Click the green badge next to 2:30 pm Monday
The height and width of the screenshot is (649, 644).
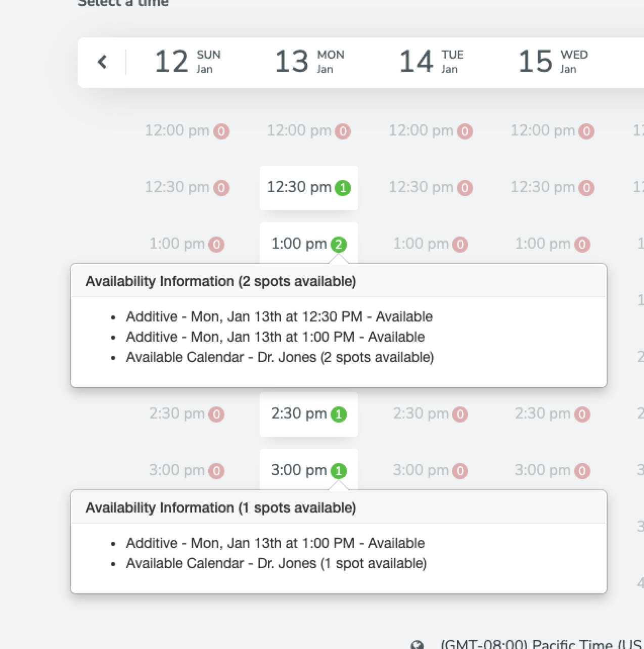click(340, 414)
